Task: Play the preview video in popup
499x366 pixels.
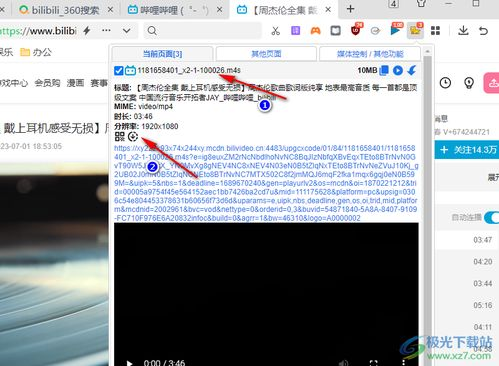Action: point(129,363)
